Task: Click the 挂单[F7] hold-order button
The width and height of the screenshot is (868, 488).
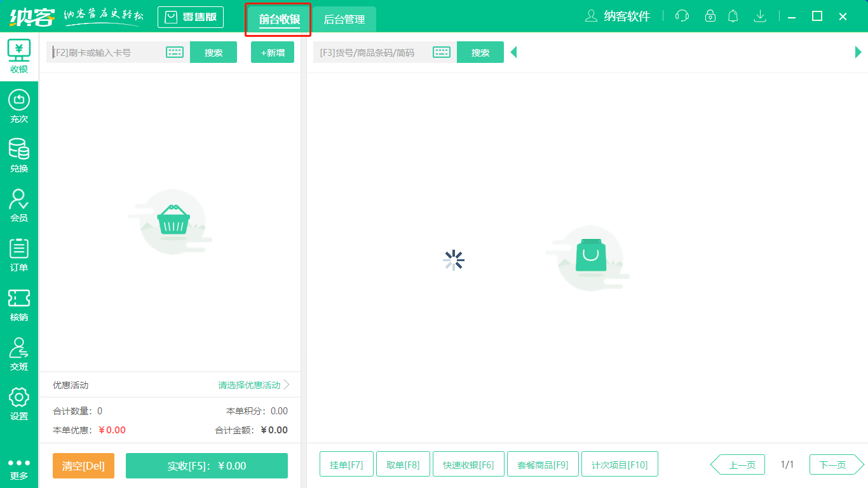Action: tap(346, 464)
